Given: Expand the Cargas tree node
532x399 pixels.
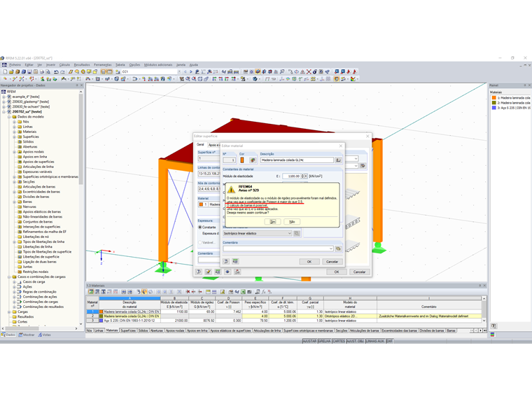Looking at the screenshot, I should pos(9,311).
